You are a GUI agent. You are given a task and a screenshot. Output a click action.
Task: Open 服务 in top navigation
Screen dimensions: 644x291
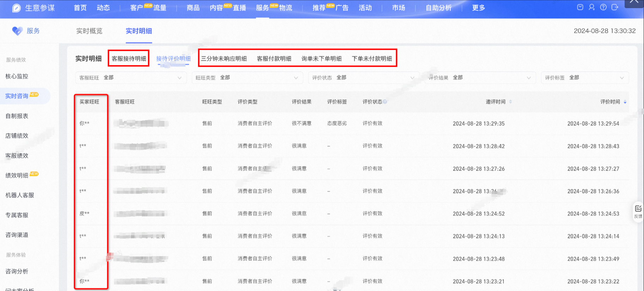point(262,8)
